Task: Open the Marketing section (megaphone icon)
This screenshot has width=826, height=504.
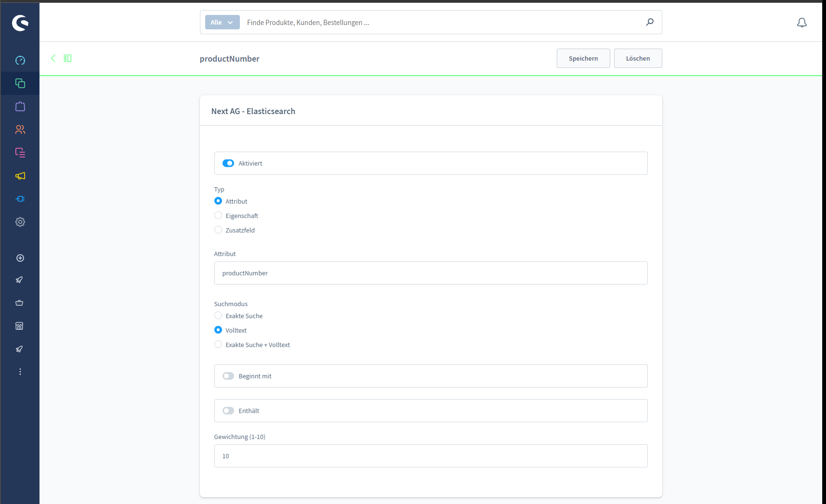Action: [x=20, y=176]
